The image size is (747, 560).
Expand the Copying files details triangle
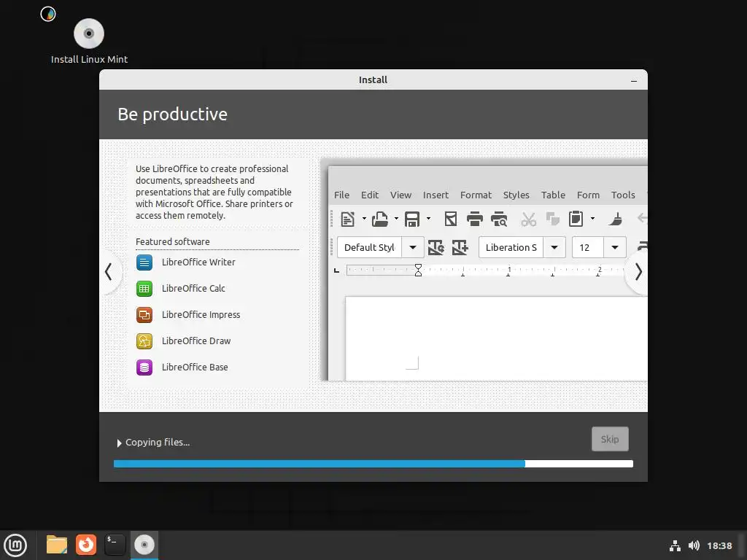119,443
